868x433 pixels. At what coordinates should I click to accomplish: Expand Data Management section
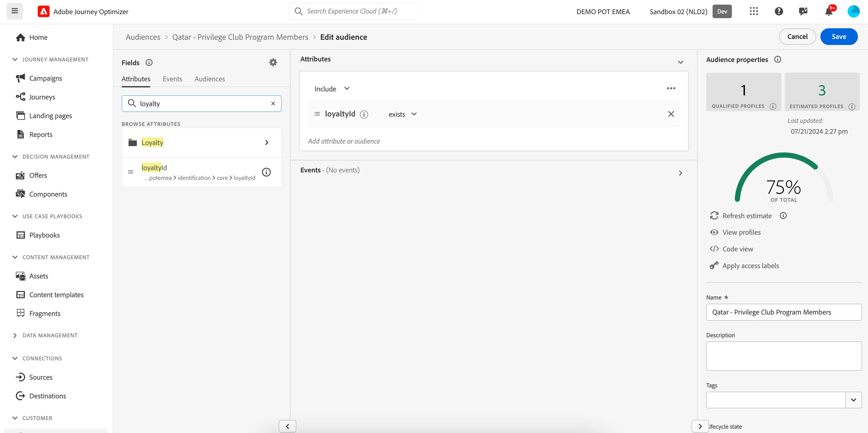tap(15, 335)
